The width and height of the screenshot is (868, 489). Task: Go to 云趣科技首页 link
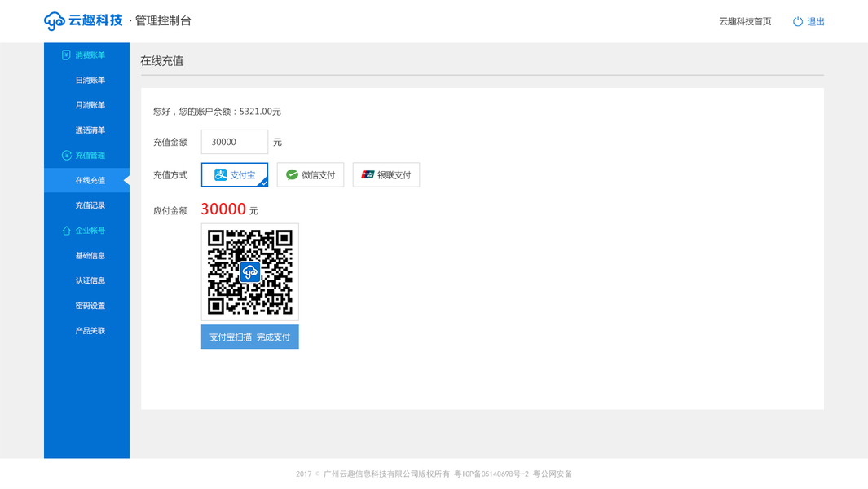click(x=745, y=22)
